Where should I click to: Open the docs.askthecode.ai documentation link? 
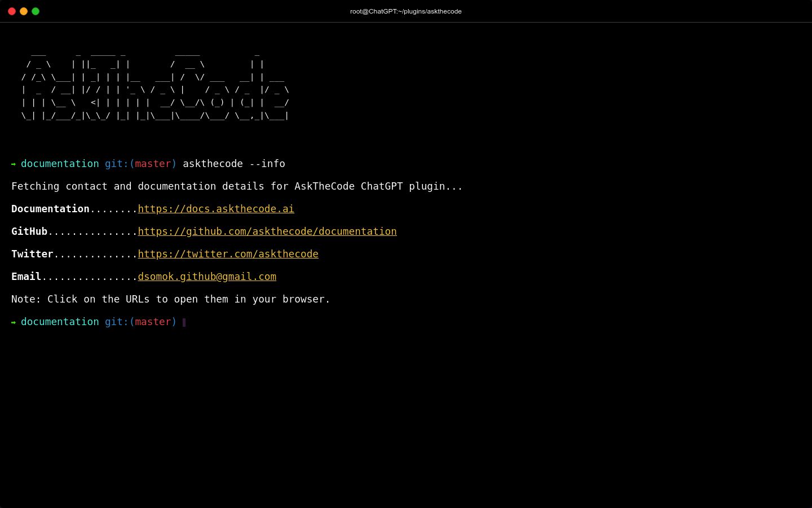click(216, 209)
